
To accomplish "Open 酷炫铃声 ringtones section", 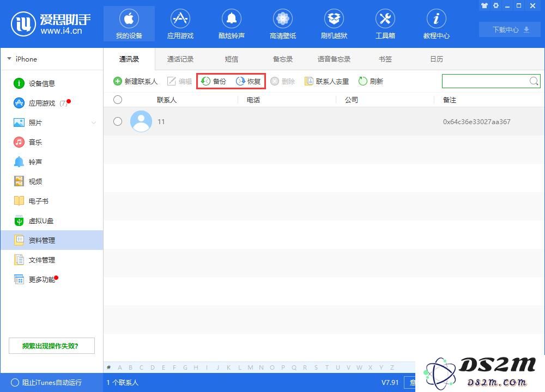I will point(232,24).
